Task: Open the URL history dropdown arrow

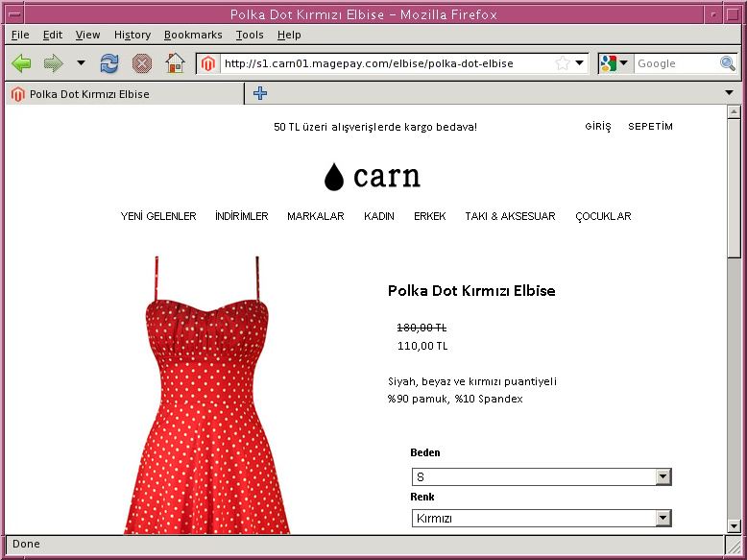Action: (579, 62)
